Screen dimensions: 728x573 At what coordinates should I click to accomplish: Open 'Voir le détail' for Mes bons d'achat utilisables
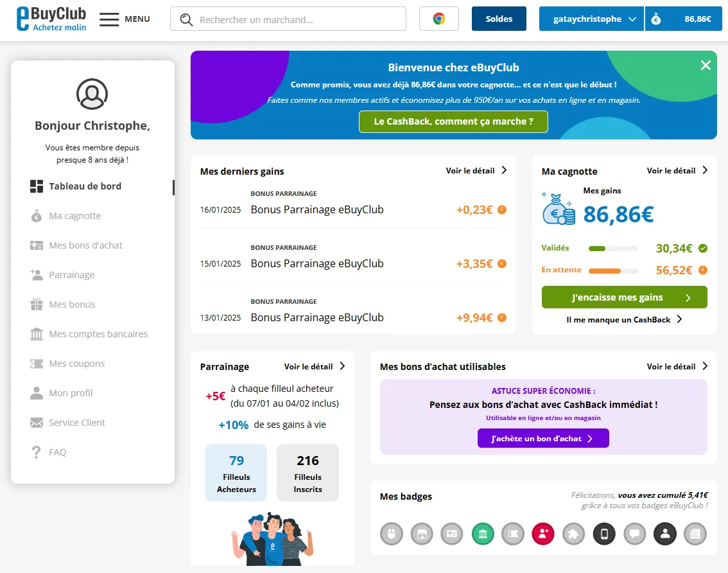671,367
